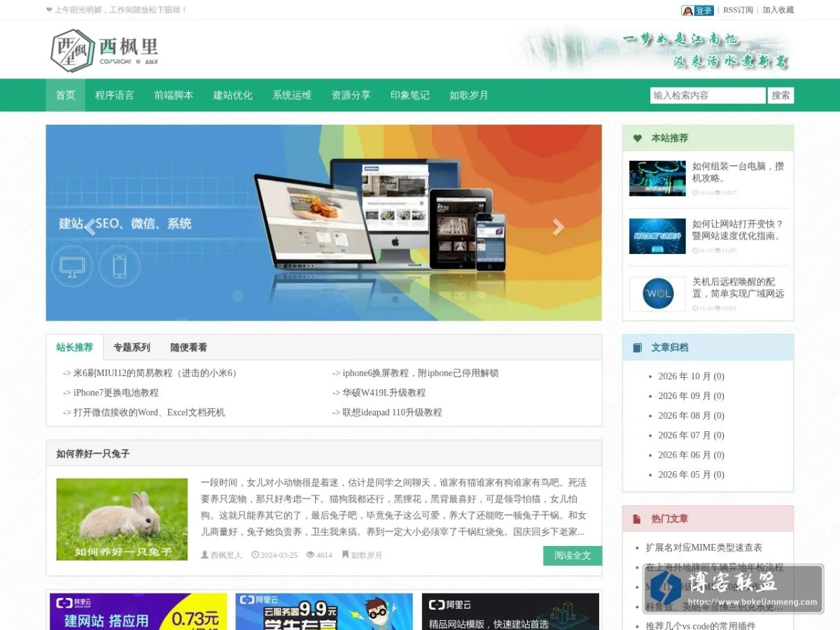Click the QQ login icon button

pyautogui.click(x=697, y=10)
